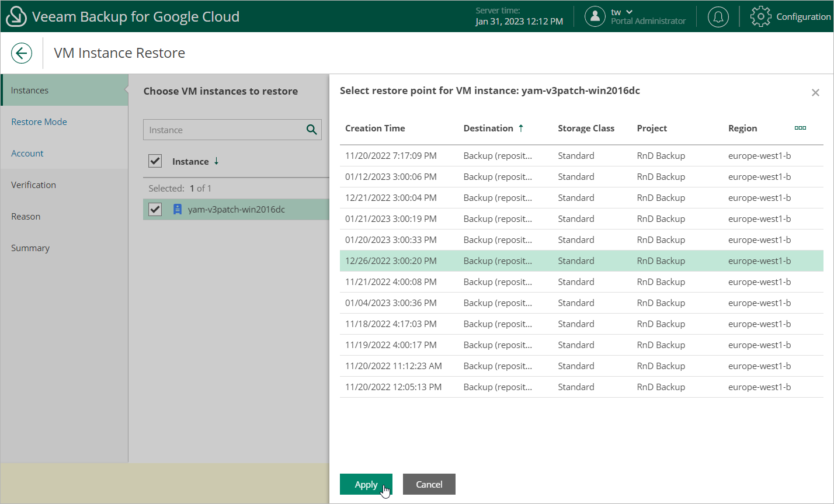Click the Portal Administrator role label
This screenshot has height=504, width=834.
click(648, 21)
